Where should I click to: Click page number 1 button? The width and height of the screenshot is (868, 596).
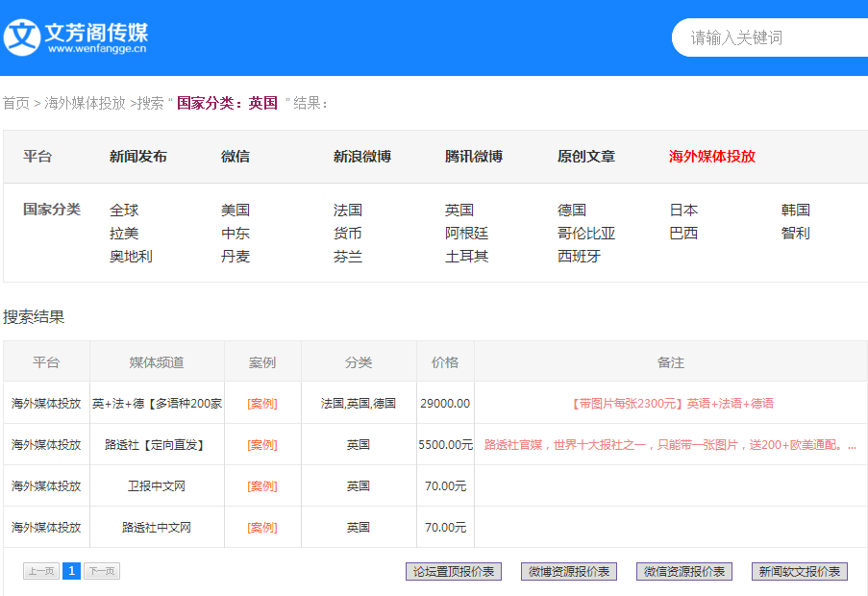pos(71,571)
